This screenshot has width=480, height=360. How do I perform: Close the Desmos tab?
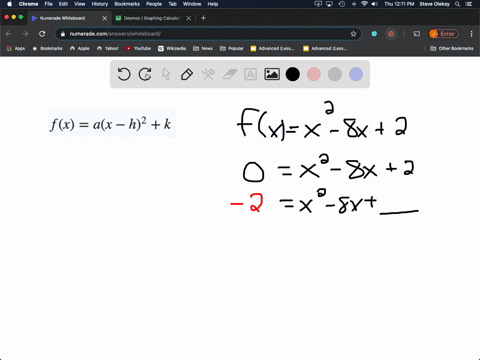point(189,18)
